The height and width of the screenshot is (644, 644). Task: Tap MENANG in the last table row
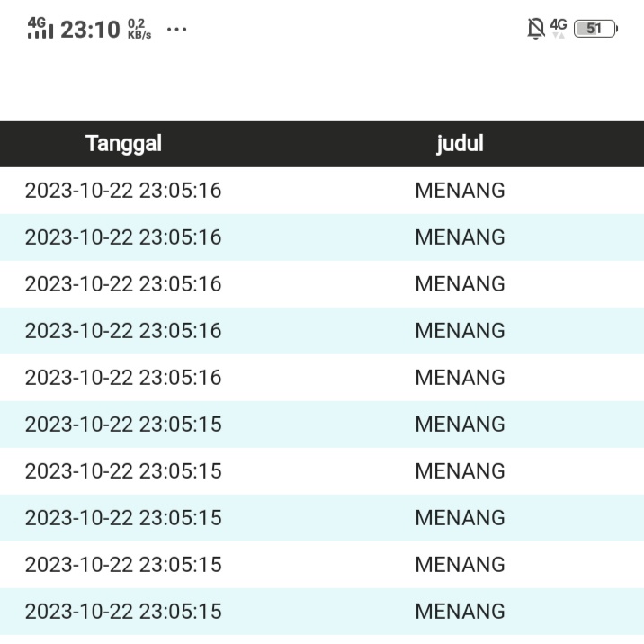[x=460, y=612]
